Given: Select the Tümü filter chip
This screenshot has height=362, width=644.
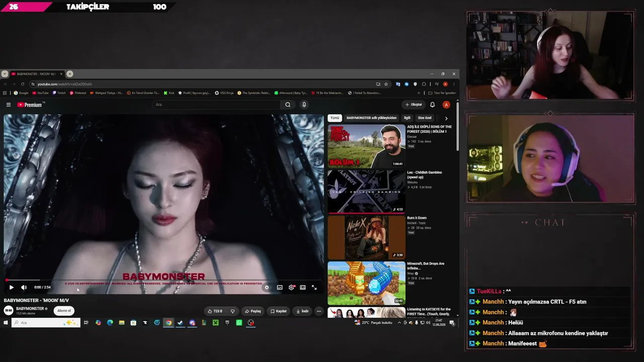Looking at the screenshot, I should pos(335,118).
